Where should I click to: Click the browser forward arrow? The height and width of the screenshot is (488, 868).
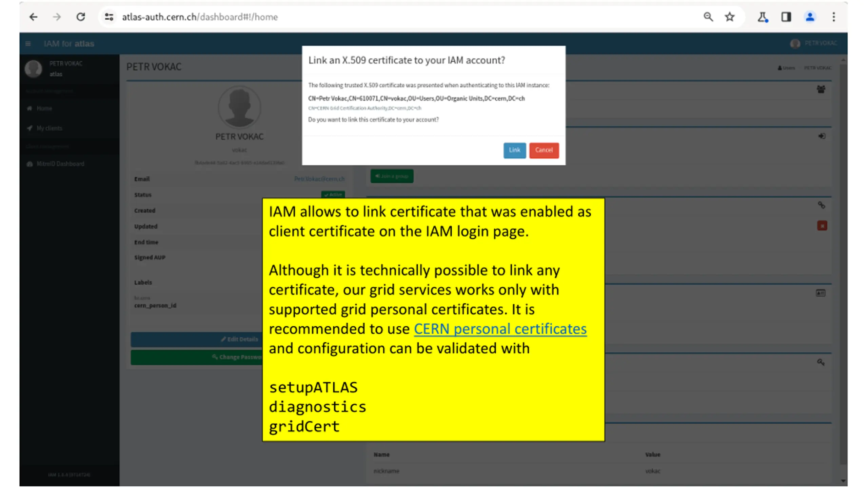(57, 17)
